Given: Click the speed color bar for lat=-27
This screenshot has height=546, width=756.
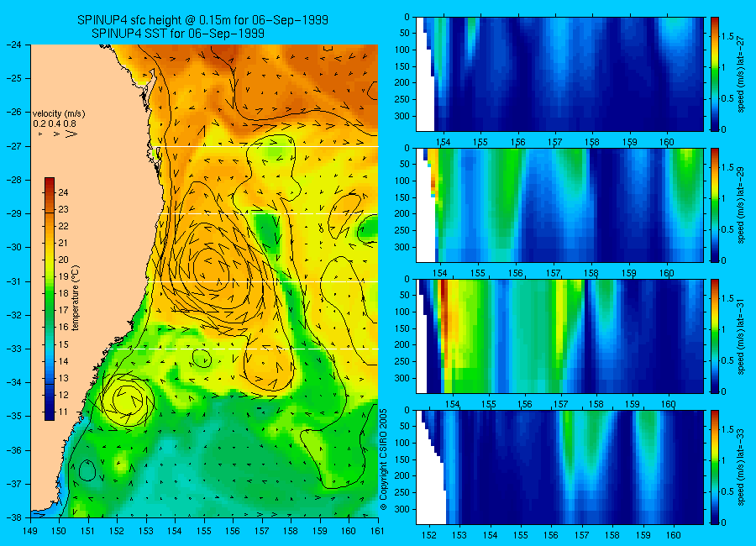Looking at the screenshot, I should [x=715, y=74].
